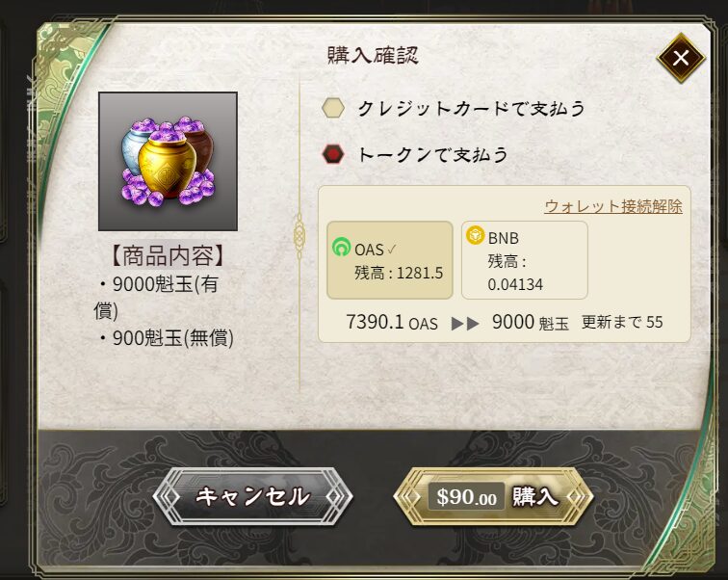Viewport: 728px width, 580px height.
Task: Click the BNB balance 0.04134 value
Action: click(515, 284)
